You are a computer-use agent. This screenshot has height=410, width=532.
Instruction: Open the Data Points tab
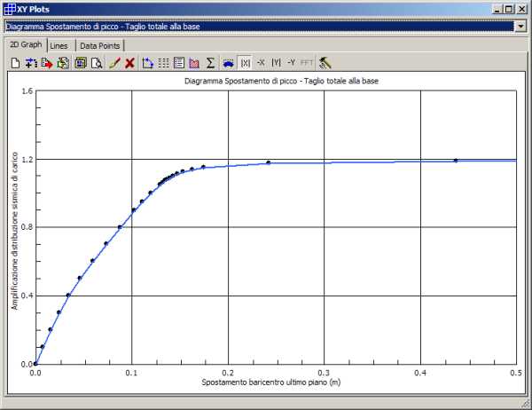click(100, 45)
